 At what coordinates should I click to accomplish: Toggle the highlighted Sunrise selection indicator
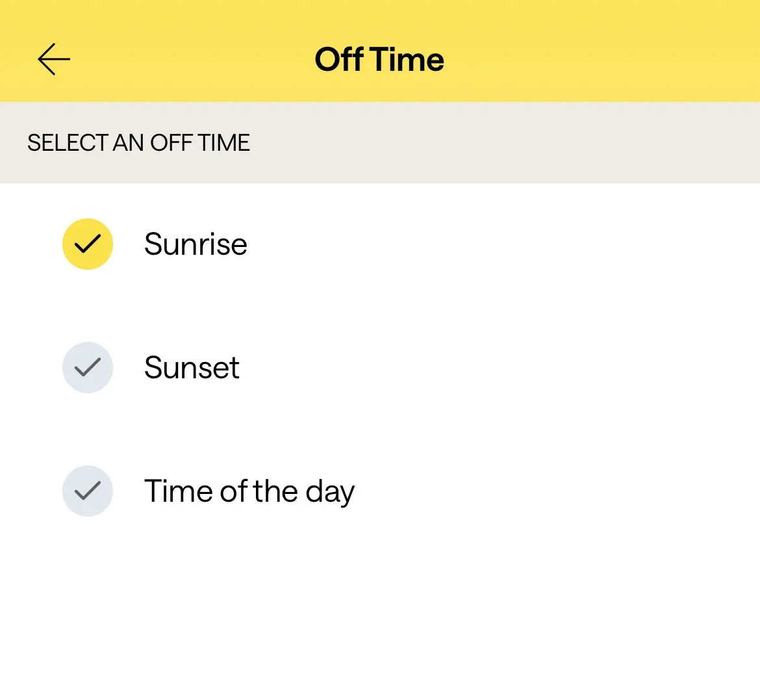88,244
